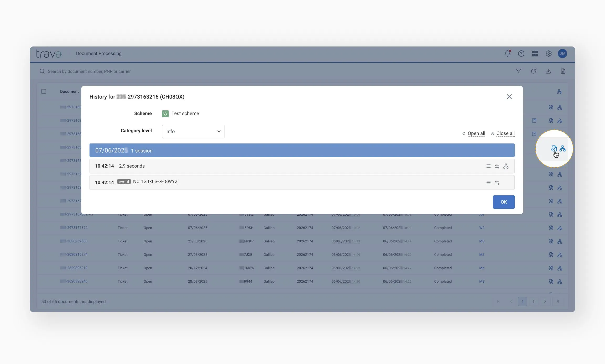The height and width of the screenshot is (364, 605).
Task: Toggle the select-all documents checkbox
Action: (44, 91)
